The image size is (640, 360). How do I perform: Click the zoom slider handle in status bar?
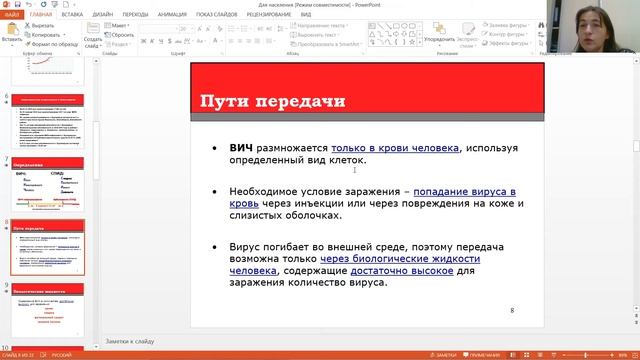click(585, 355)
